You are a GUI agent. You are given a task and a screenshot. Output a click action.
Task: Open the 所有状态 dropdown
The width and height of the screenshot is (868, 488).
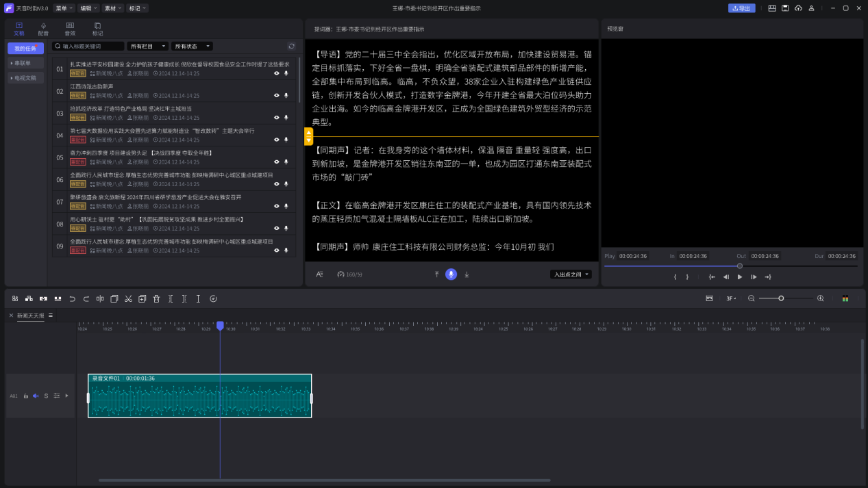point(192,47)
